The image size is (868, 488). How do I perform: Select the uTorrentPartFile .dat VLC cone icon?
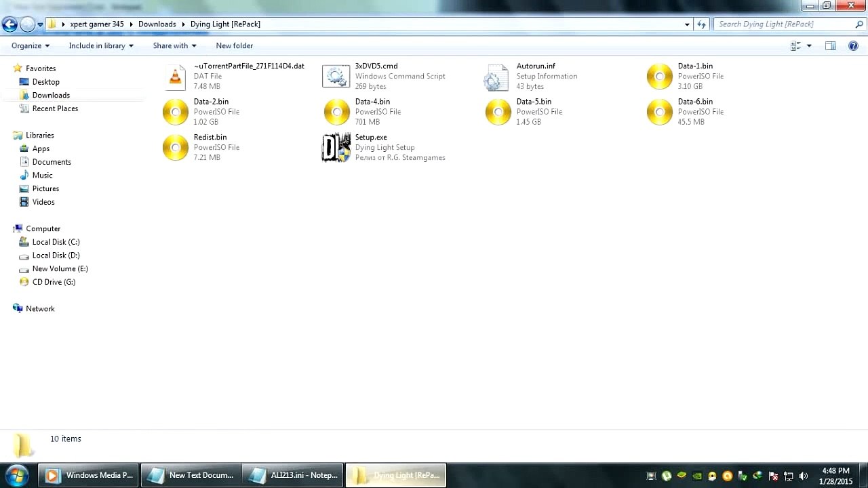176,77
